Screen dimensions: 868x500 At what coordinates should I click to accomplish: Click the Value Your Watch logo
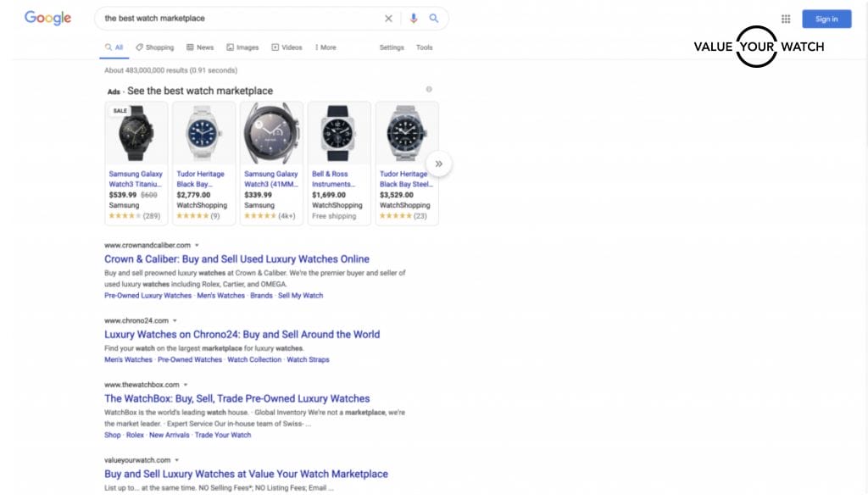[x=758, y=47]
